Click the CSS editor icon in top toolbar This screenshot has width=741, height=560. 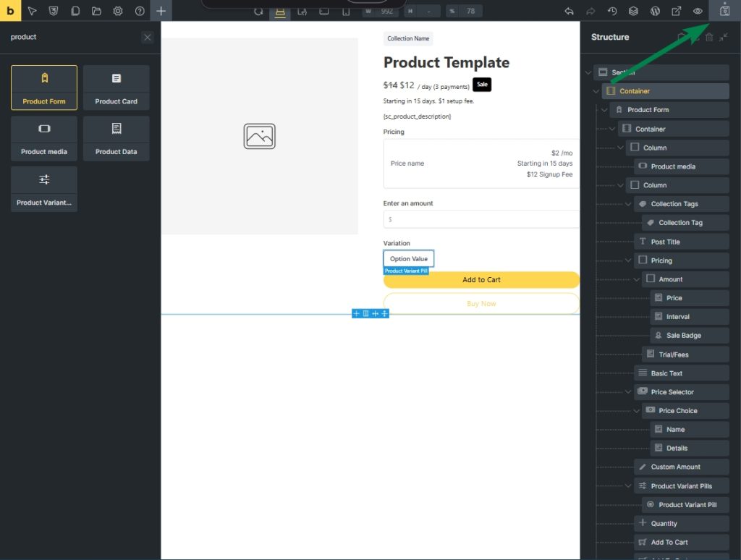coord(54,11)
